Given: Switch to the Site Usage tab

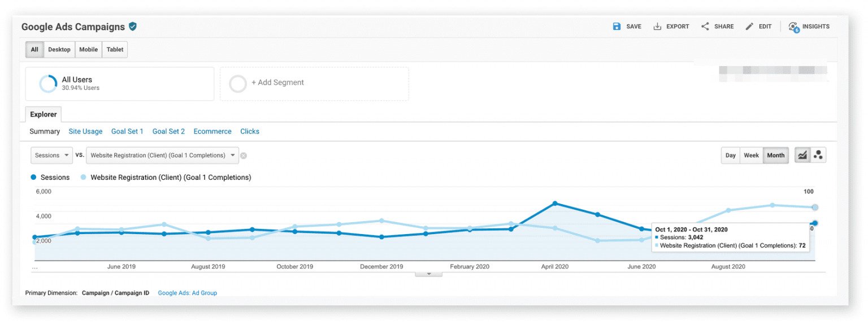Looking at the screenshot, I should click(85, 131).
